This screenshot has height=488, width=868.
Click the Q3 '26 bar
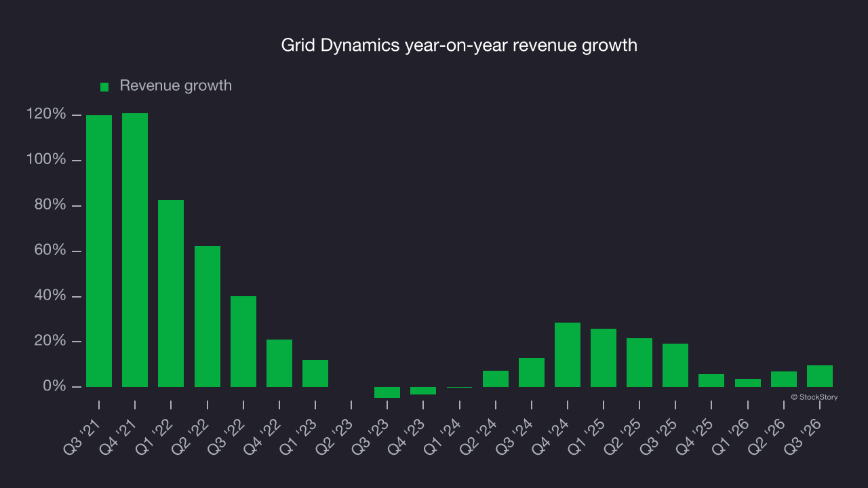coord(820,376)
